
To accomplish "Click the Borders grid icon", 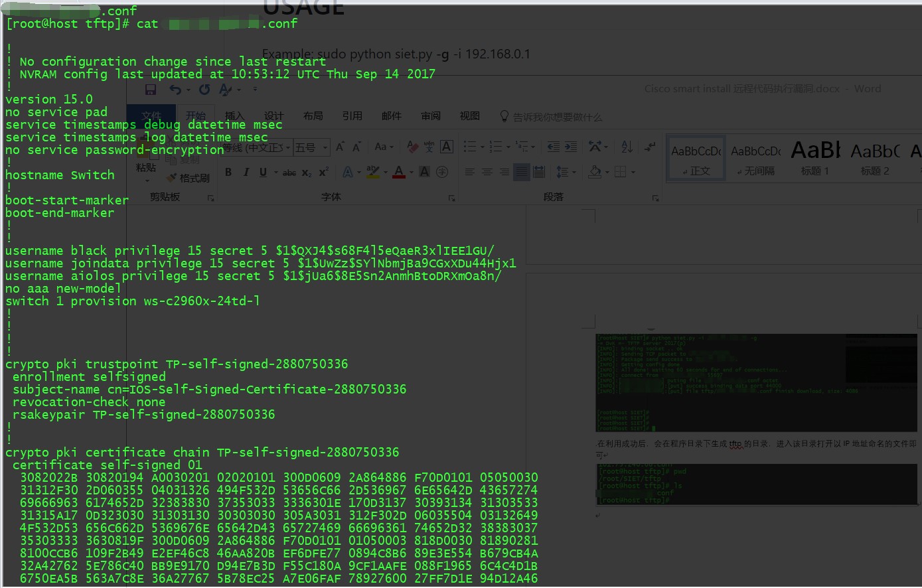I will (x=620, y=172).
